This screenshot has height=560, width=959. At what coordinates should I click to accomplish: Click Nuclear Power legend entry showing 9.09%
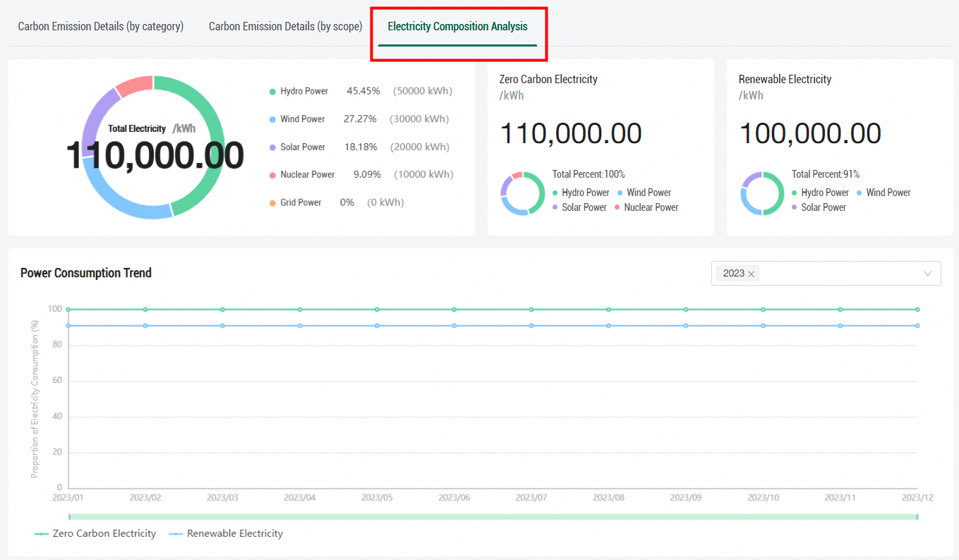(361, 174)
